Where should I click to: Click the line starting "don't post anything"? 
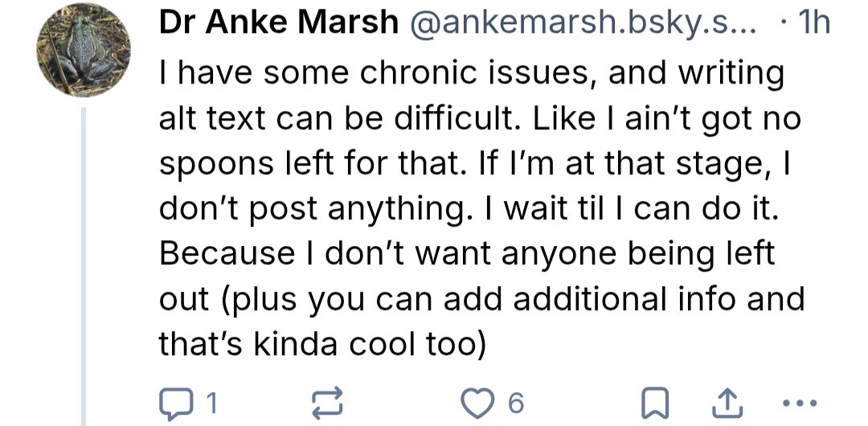tap(313, 208)
